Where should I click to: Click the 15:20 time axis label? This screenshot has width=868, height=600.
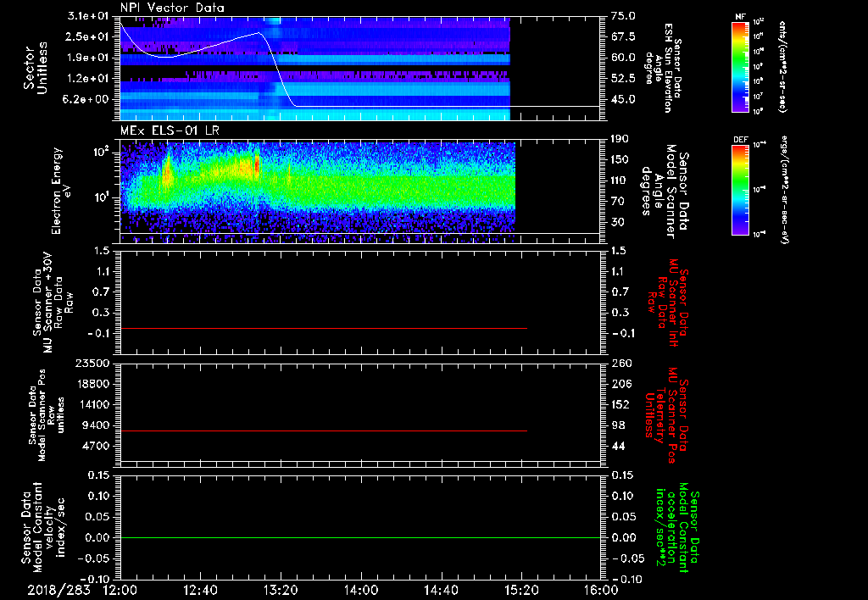pyautogui.click(x=521, y=590)
